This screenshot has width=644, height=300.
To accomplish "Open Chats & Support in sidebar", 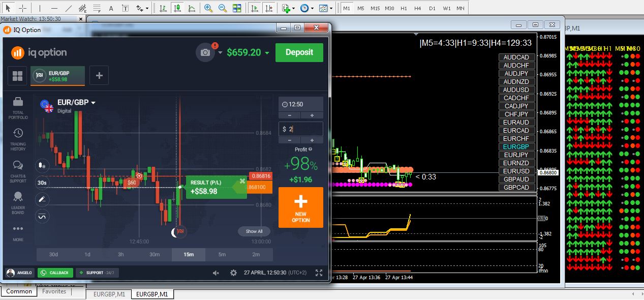I will (x=18, y=171).
